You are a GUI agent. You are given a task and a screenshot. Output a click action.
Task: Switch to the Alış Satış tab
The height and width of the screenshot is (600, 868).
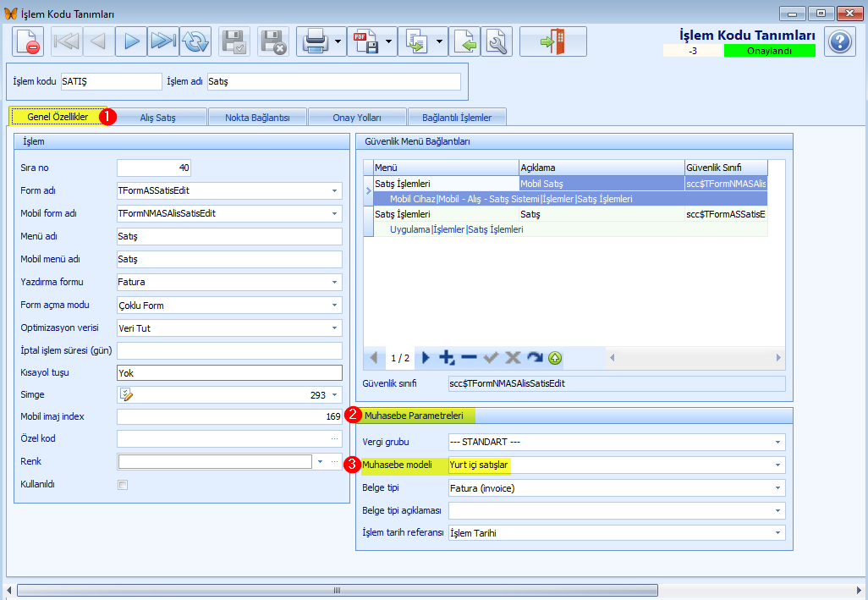[157, 118]
